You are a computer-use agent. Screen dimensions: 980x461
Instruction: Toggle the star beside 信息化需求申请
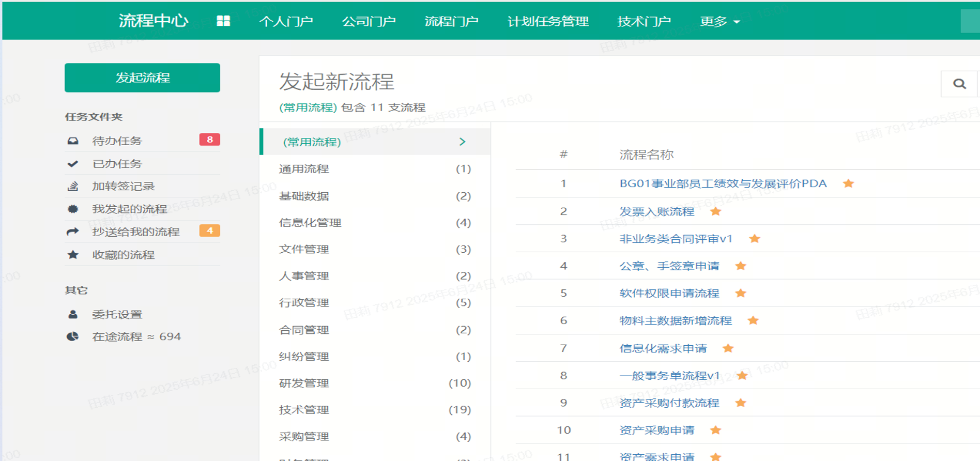[728, 348]
